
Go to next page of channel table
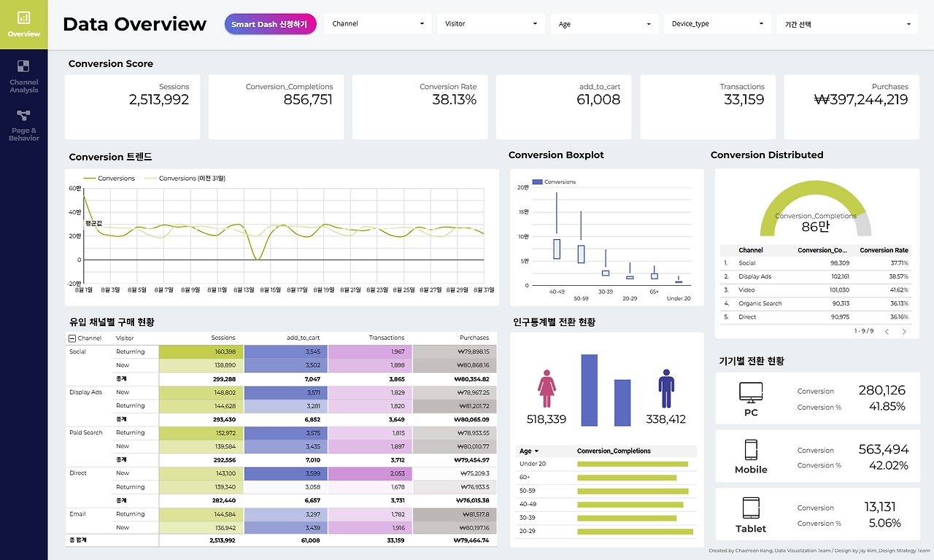point(904,332)
